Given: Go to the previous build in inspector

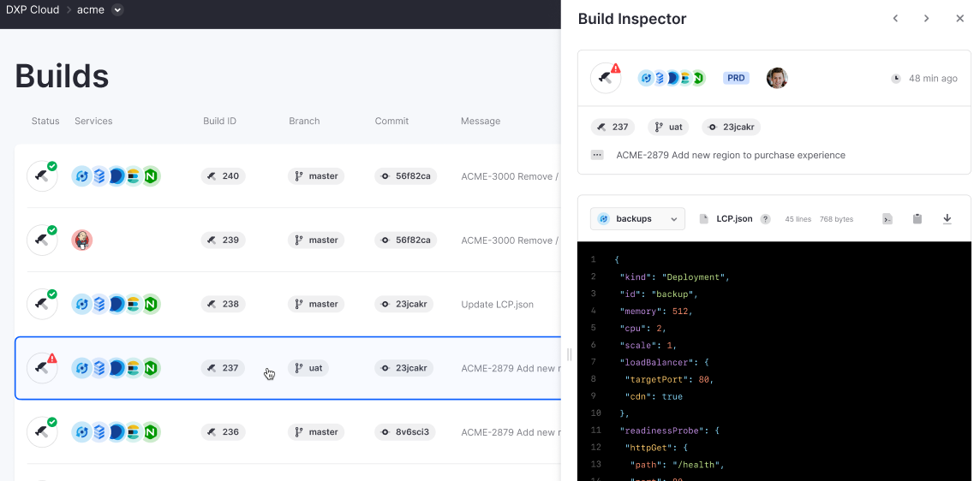Looking at the screenshot, I should pyautogui.click(x=895, y=19).
